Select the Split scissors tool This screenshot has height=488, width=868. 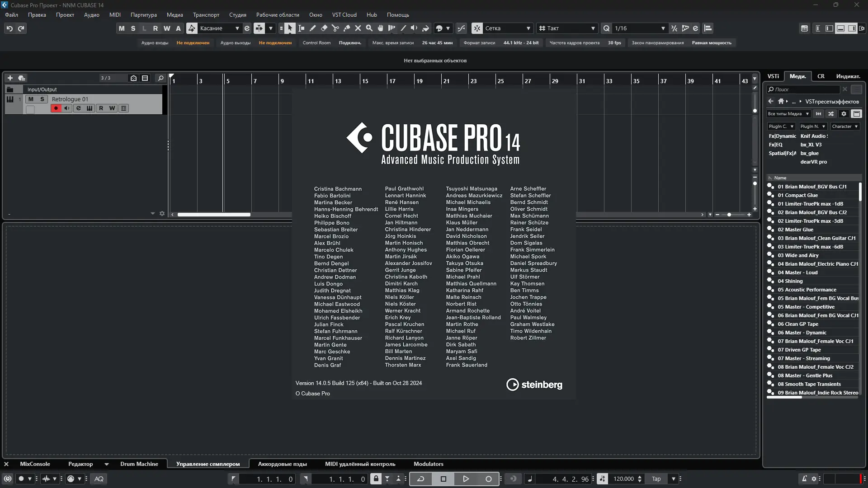click(335, 28)
